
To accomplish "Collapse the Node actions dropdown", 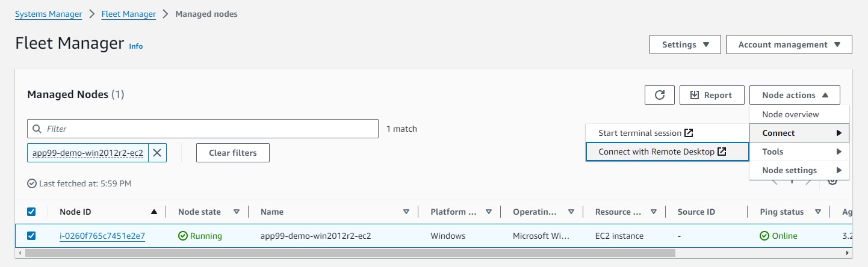I will tap(795, 95).
